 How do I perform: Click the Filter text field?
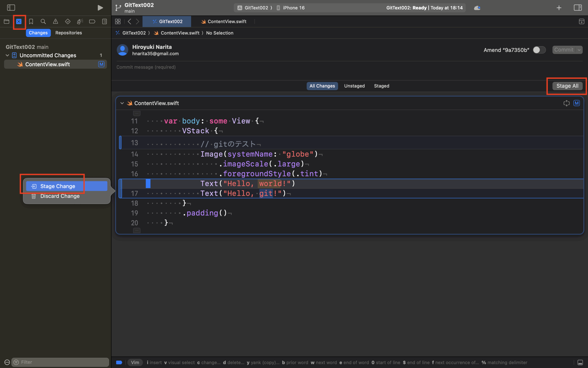pyautogui.click(x=60, y=362)
